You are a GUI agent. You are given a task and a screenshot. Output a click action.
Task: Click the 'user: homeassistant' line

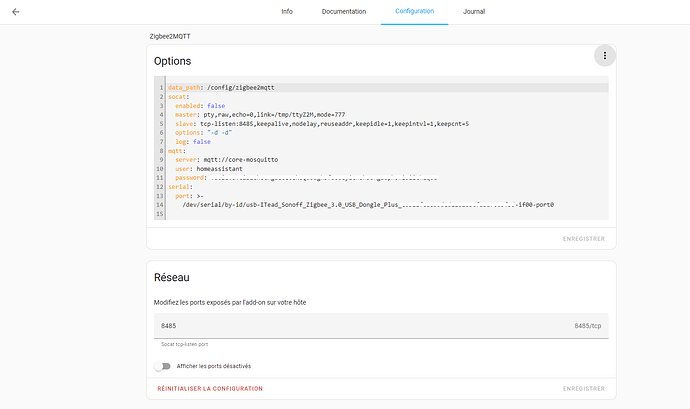[x=209, y=169]
